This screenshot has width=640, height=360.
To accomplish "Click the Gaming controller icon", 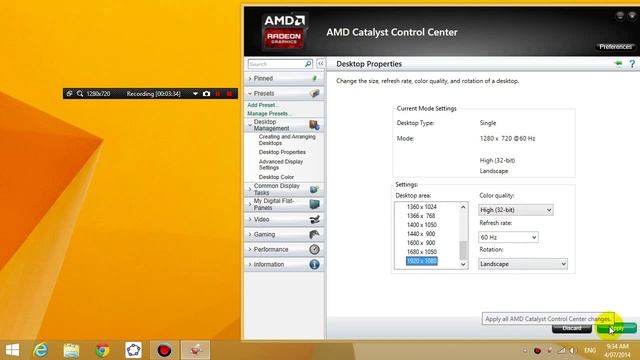I will [x=314, y=234].
